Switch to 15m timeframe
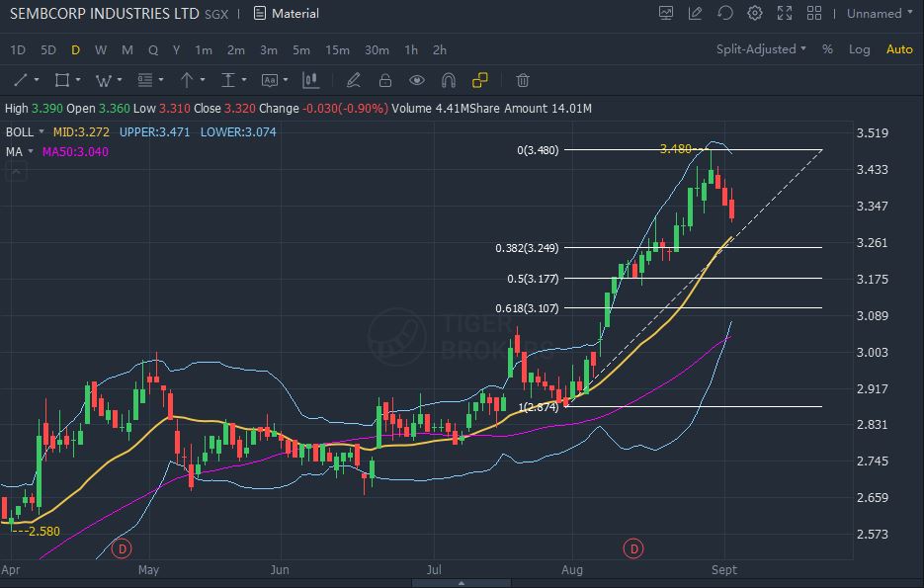924x588 pixels. [337, 50]
